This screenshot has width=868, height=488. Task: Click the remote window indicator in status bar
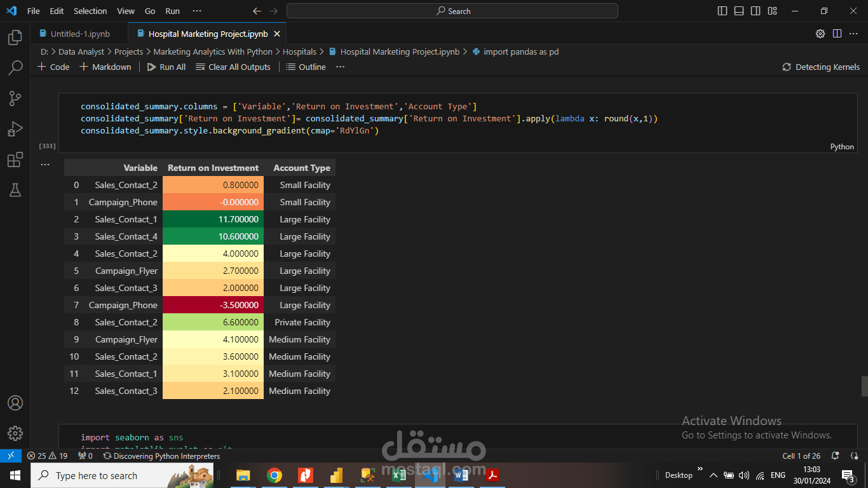click(11, 456)
